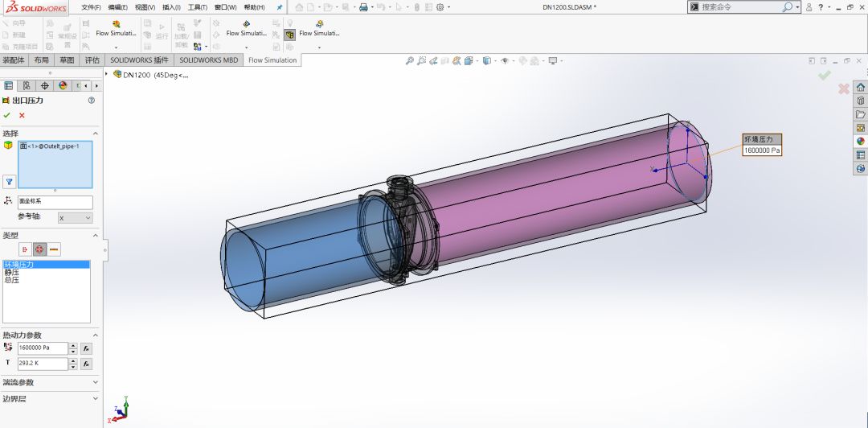Screen dimensions: 868x428
Task: Expand the 边界层 section
Action: 95,398
